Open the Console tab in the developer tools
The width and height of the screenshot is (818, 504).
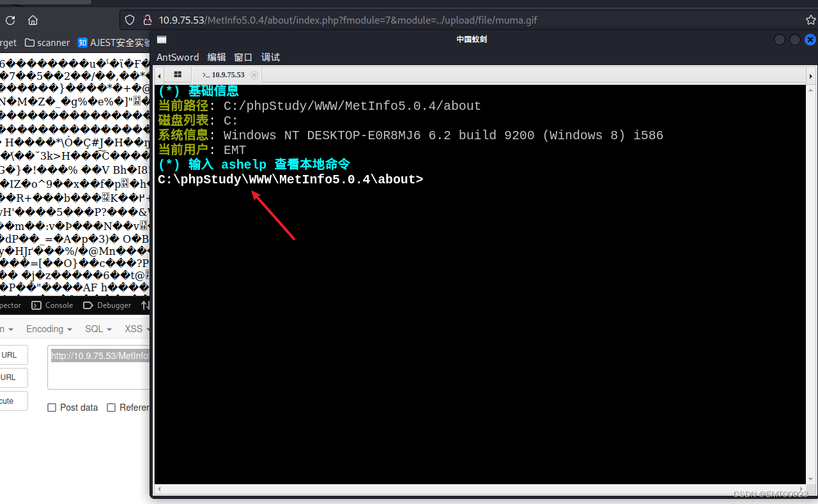point(52,305)
